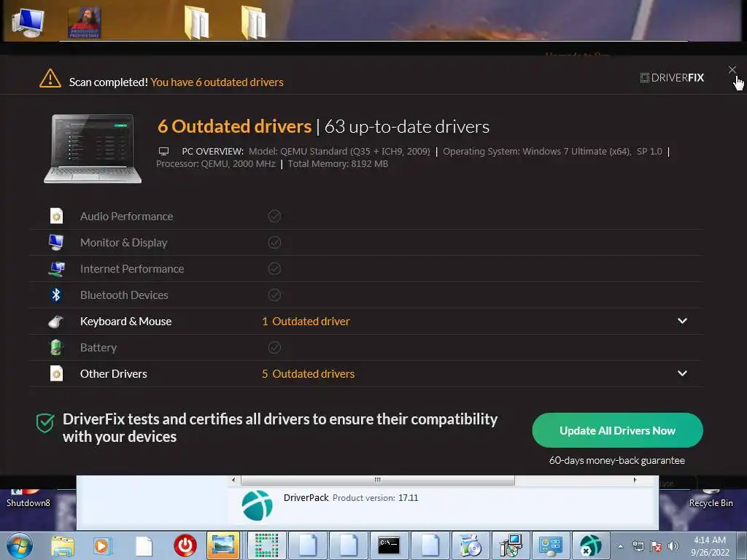
Task: Select the Audio Performance label
Action: point(127,216)
